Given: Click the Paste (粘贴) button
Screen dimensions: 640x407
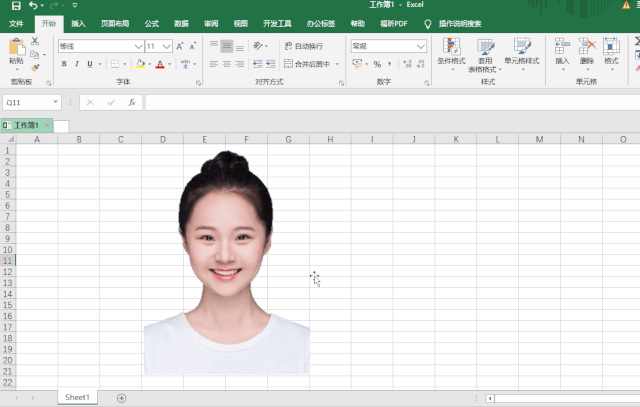Looking at the screenshot, I should pyautogui.click(x=16, y=52).
